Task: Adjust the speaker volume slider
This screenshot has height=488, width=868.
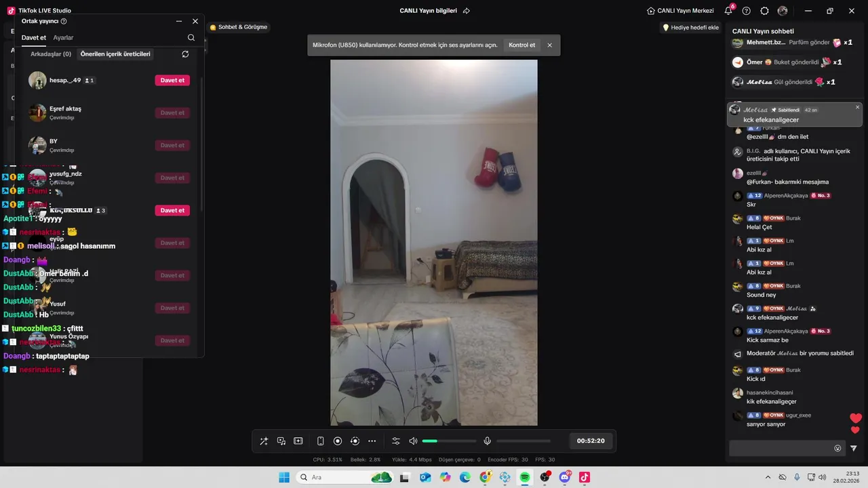Action: 449,441
